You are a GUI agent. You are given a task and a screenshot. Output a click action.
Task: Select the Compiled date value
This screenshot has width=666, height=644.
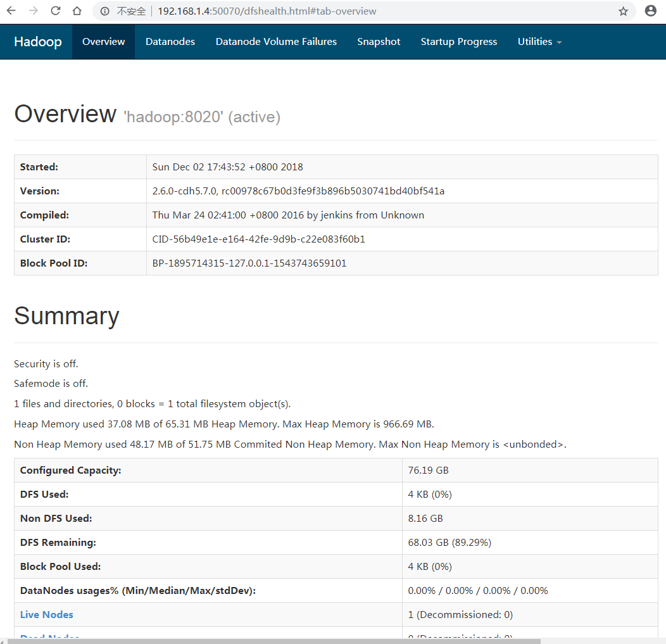(x=288, y=215)
